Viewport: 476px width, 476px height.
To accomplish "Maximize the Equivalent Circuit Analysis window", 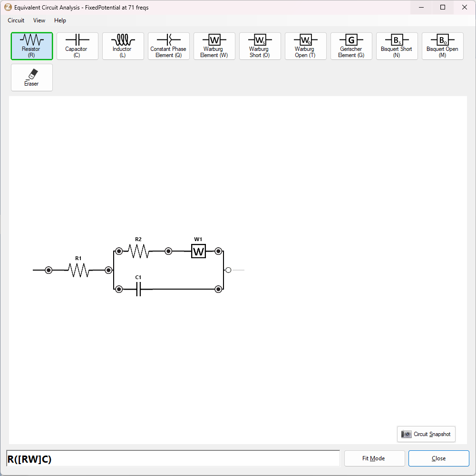I will pyautogui.click(x=443, y=7).
